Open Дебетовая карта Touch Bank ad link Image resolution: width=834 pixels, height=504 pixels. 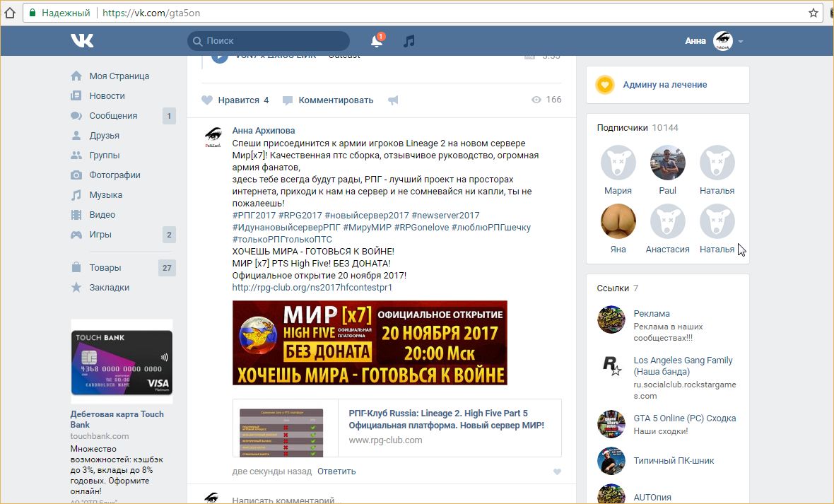pos(117,419)
